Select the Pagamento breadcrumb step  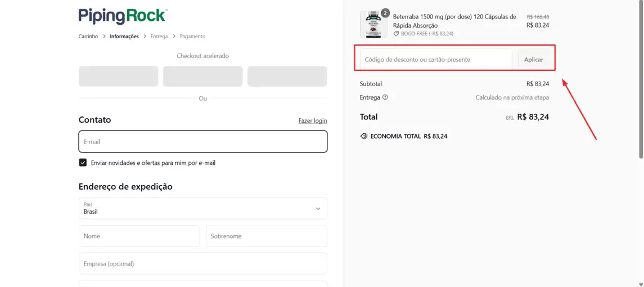(192, 36)
